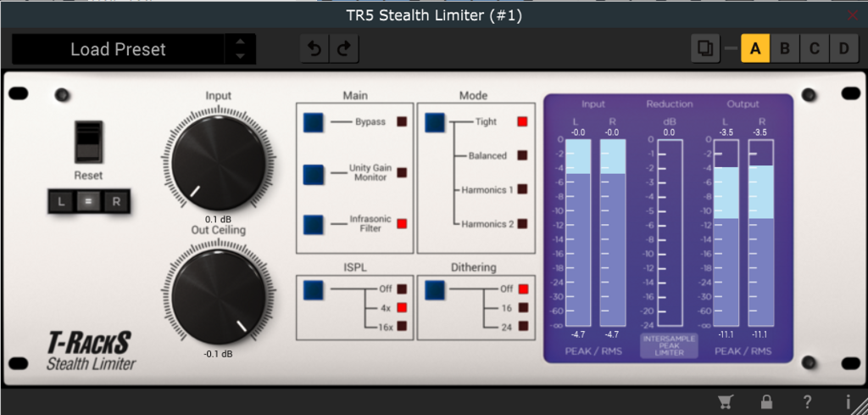868x415 pixels.
Task: Select Harmonics 1 mode LED
Action: [x=522, y=189]
